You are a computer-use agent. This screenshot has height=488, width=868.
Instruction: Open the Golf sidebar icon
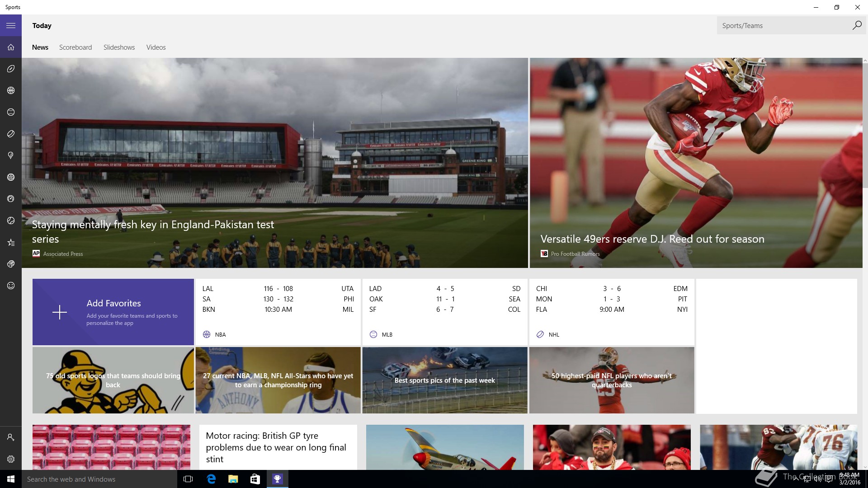pyautogui.click(x=11, y=155)
